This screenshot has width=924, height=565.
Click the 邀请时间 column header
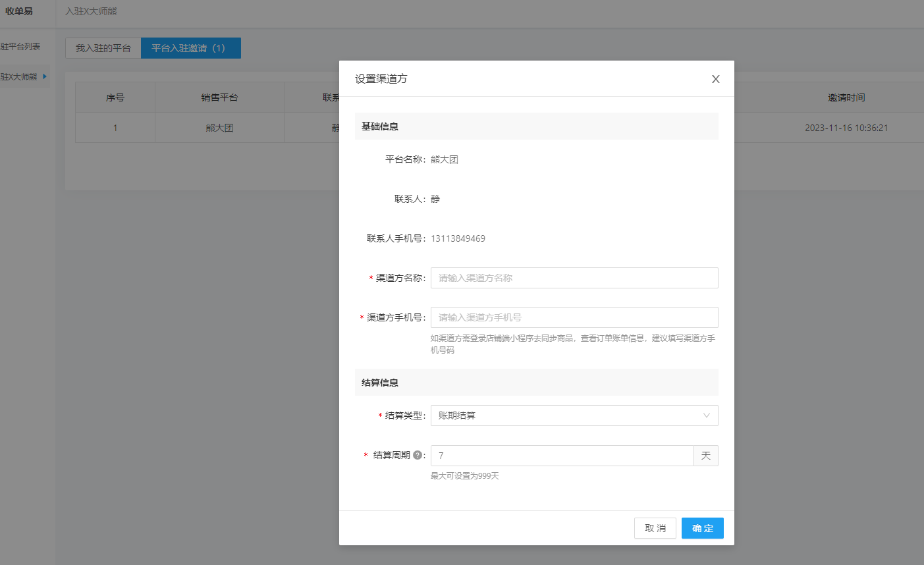846,97
